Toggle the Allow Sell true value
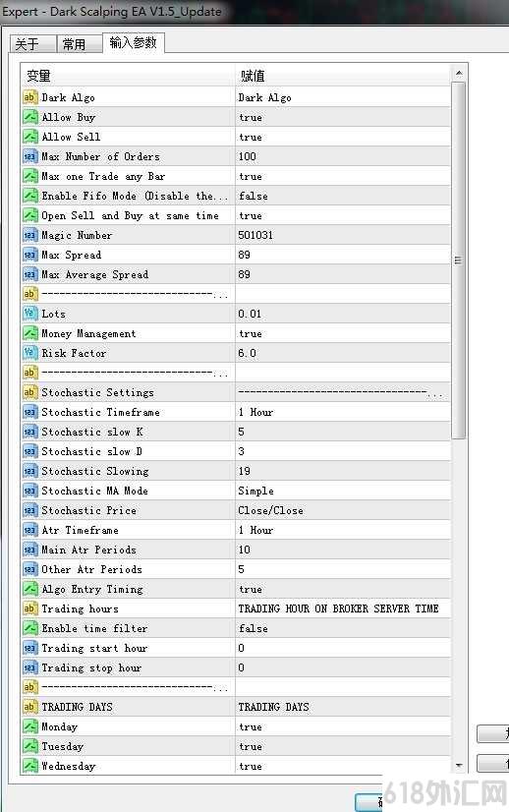Screen dimensions: 509x812 pos(343,138)
